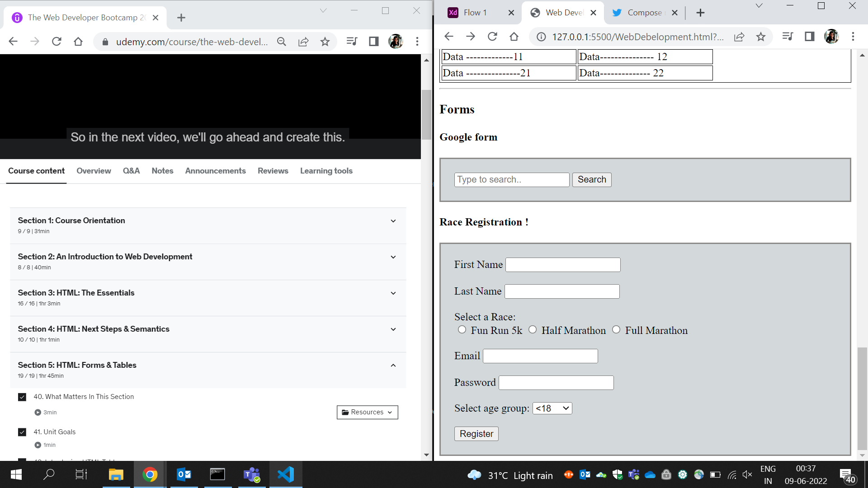Switch to the Q&A tab
Screen dimensions: 868x488
click(131, 171)
